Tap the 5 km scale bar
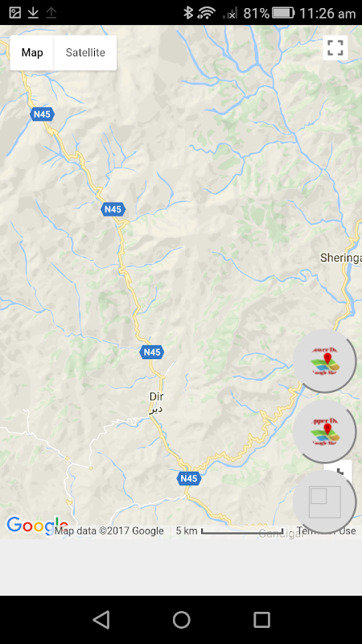 pyautogui.click(x=230, y=530)
